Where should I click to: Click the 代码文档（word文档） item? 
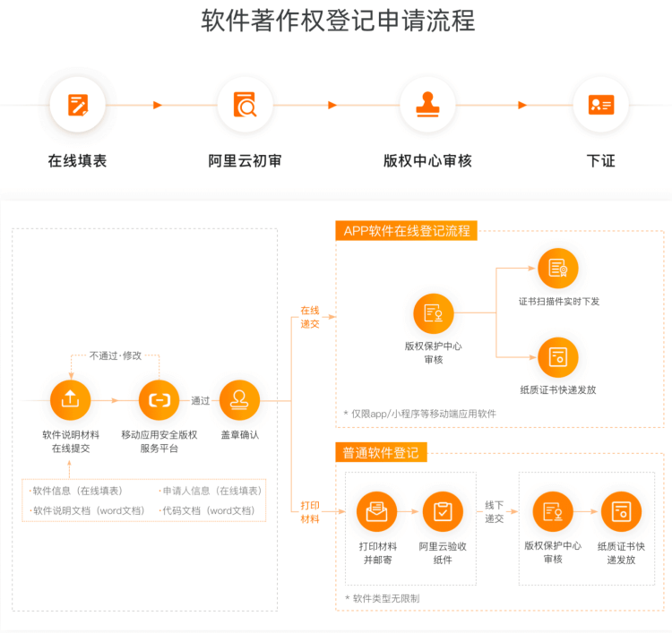[207, 510]
